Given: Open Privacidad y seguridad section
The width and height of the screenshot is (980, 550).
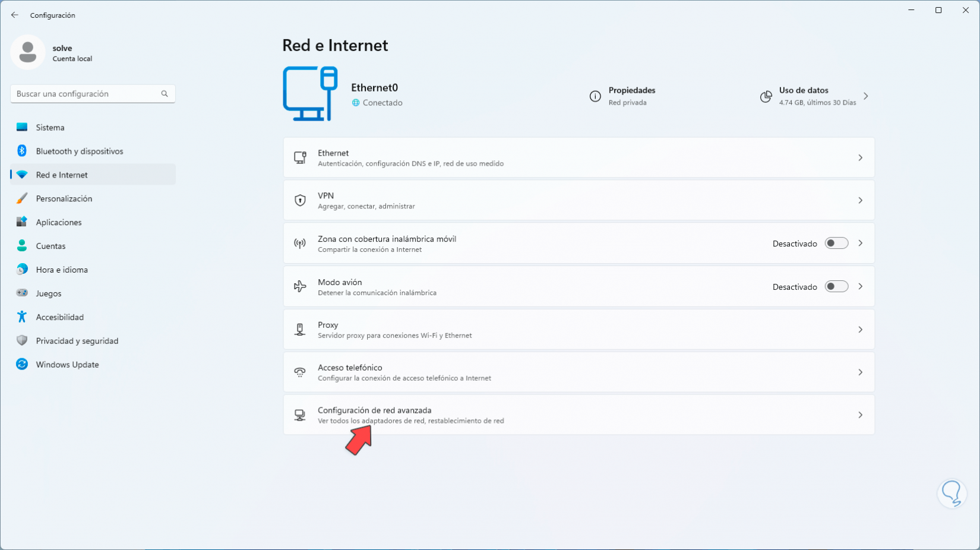Looking at the screenshot, I should [93, 341].
